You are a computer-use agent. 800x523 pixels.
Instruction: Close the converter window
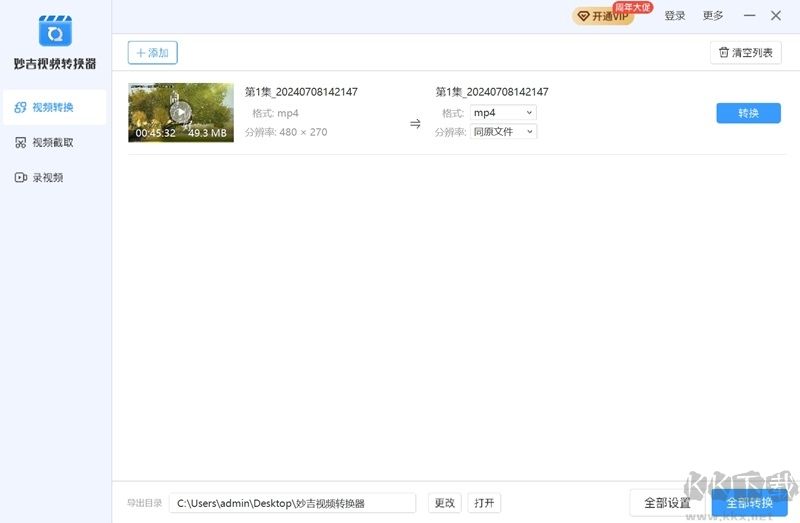[776, 16]
